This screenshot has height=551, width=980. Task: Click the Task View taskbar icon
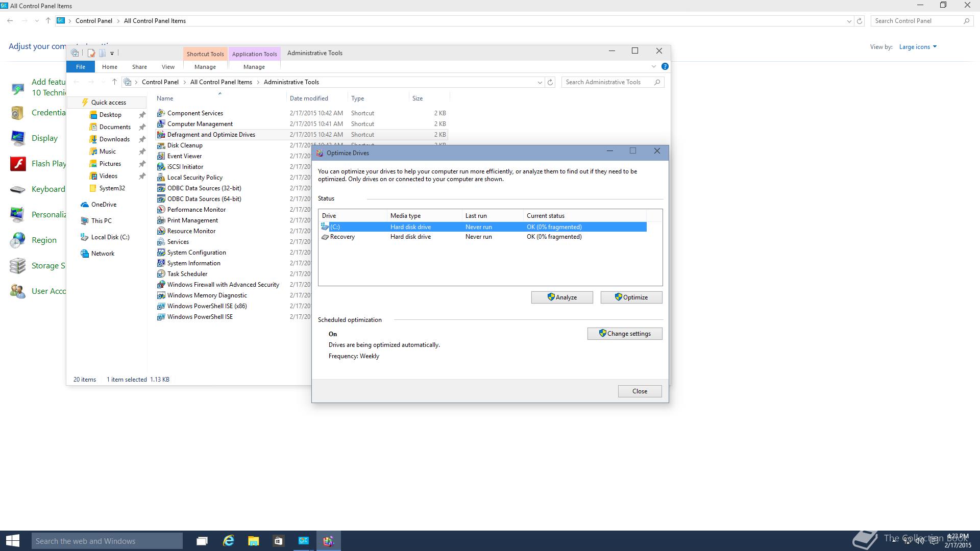tap(202, 541)
